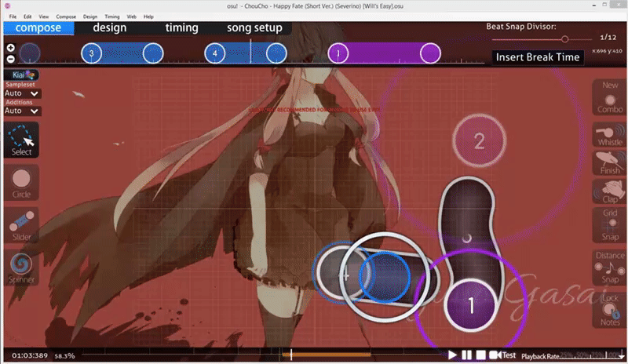Click Insert Break Time button
Viewport: 628px width, 364px height.
pyautogui.click(x=538, y=56)
